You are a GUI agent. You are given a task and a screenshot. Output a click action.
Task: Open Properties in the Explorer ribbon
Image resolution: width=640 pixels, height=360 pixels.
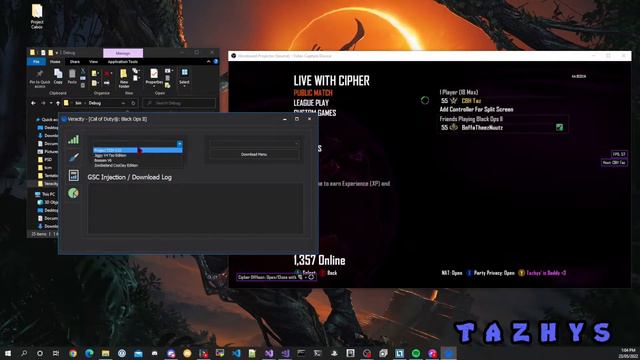(154, 76)
